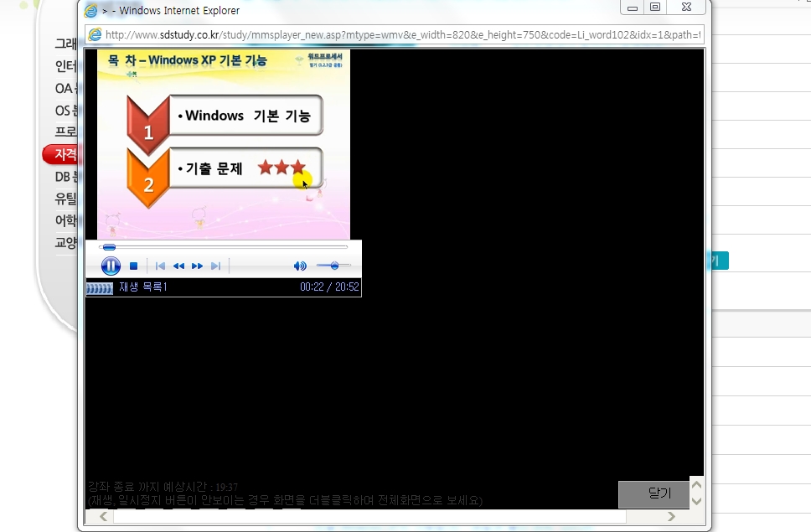The height and width of the screenshot is (532, 811).
Task: Rewind the video with the double-left arrows
Action: [179, 266]
